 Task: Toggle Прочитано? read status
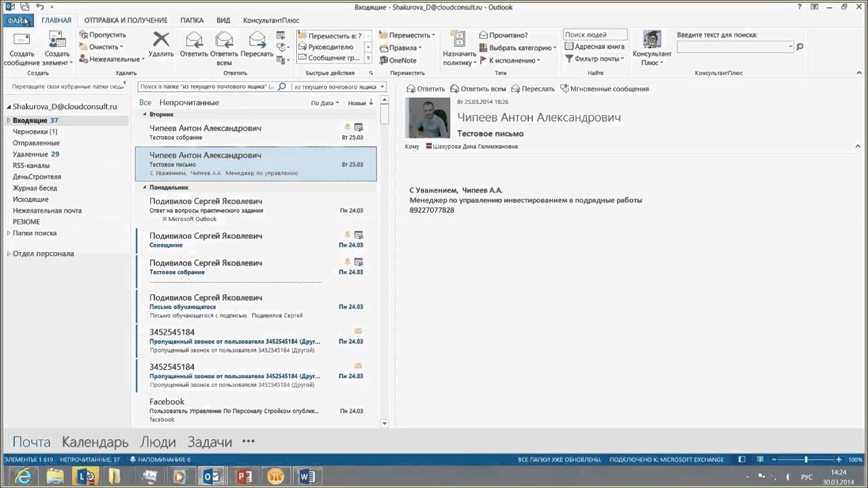click(503, 35)
